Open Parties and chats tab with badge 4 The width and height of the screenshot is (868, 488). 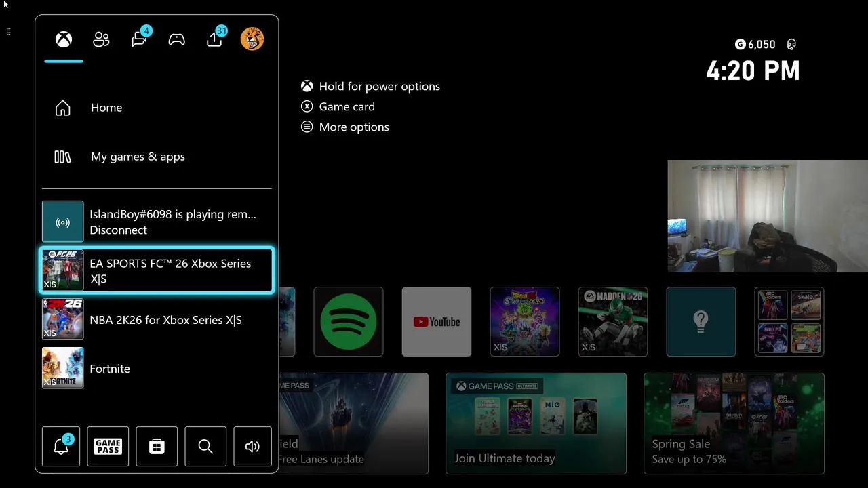[140, 38]
